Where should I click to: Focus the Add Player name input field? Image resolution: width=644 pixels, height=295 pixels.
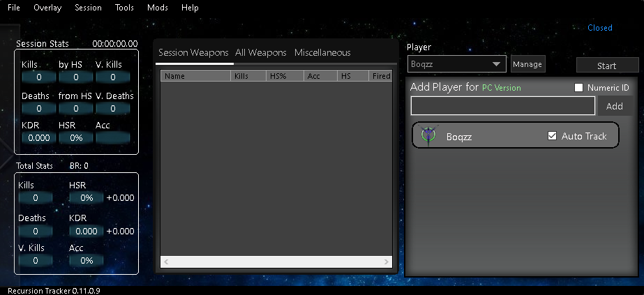tap(502, 106)
